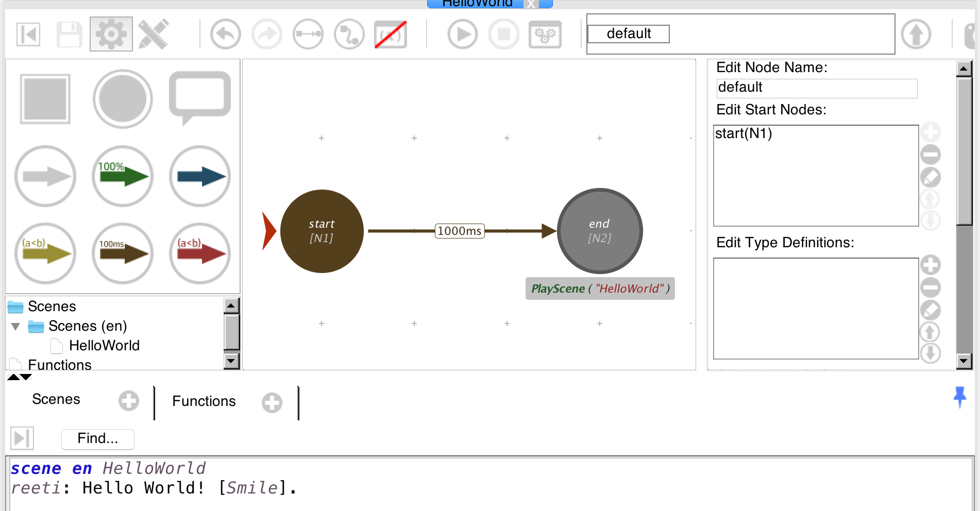Image resolution: width=980 pixels, height=511 pixels.
Task: Select the red interruptive edge icon
Action: pyautogui.click(x=200, y=253)
